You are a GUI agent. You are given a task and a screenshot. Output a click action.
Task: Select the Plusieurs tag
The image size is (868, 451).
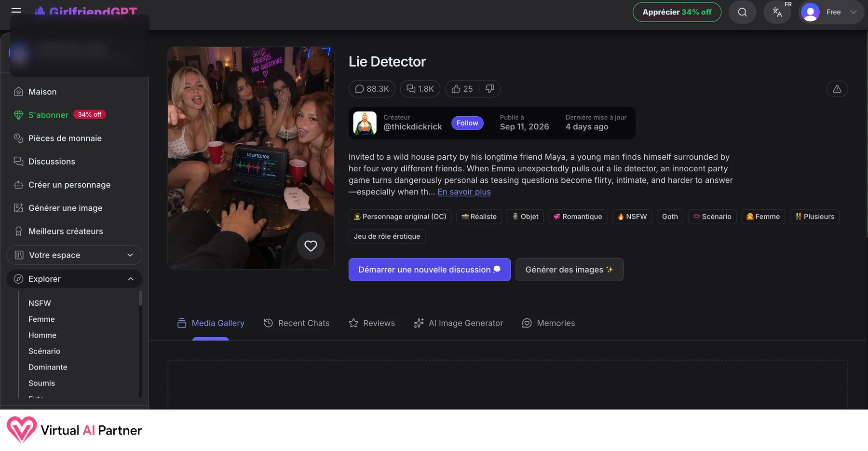pos(815,217)
